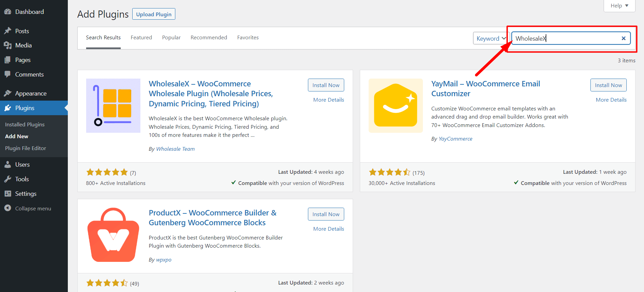Image resolution: width=644 pixels, height=292 pixels.
Task: Click Collapse menu text
Action: (33, 208)
